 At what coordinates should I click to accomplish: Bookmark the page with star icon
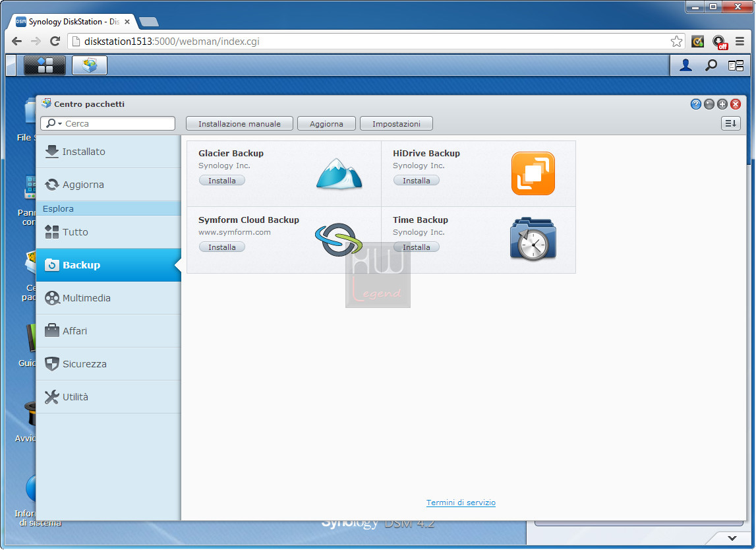tap(676, 42)
